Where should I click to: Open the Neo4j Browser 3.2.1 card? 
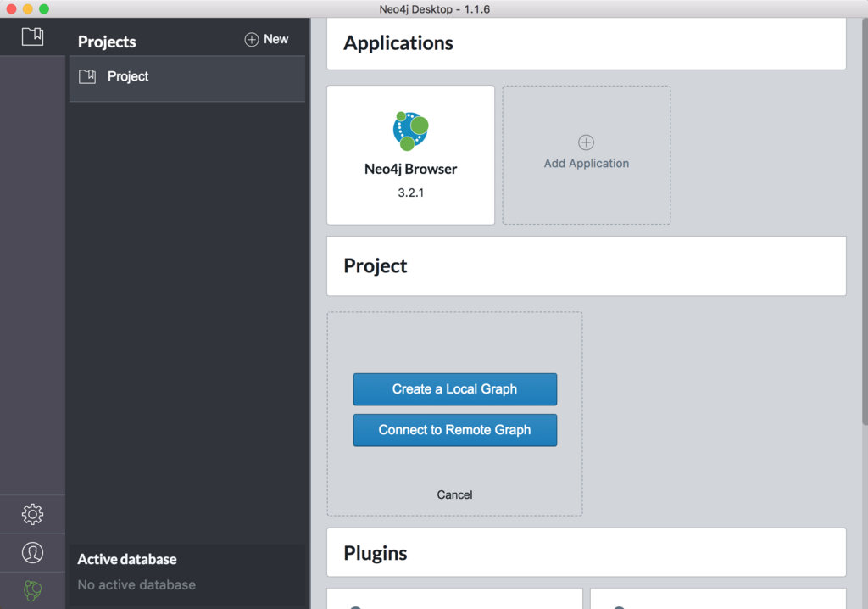click(x=411, y=155)
